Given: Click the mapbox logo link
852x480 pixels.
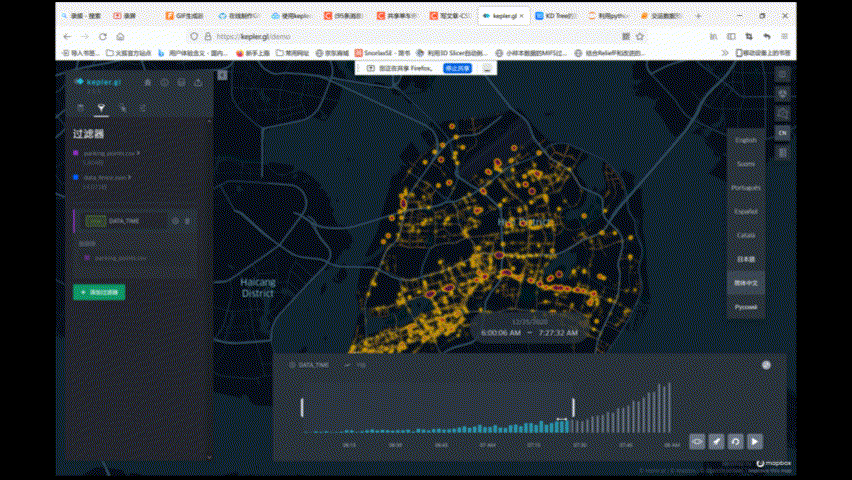Looking at the screenshot, I should click(x=774, y=463).
